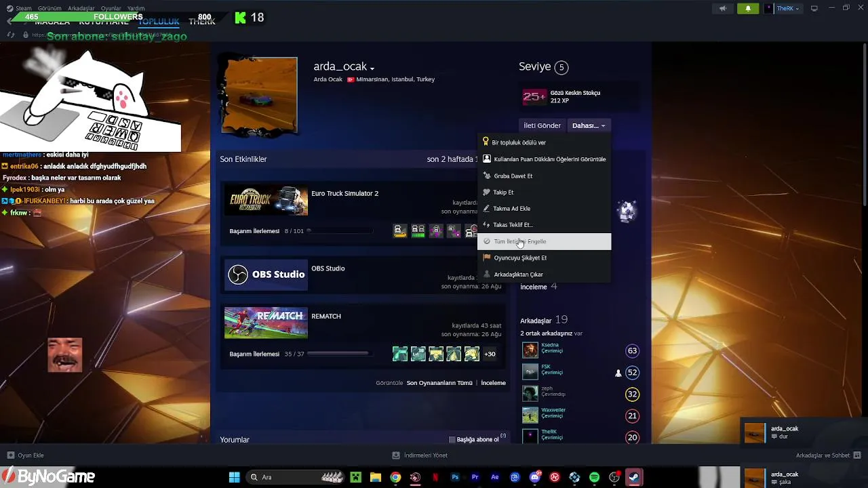Click the announcements megaphone icon
Image resolution: width=868 pixels, height=488 pixels.
pyautogui.click(x=723, y=8)
